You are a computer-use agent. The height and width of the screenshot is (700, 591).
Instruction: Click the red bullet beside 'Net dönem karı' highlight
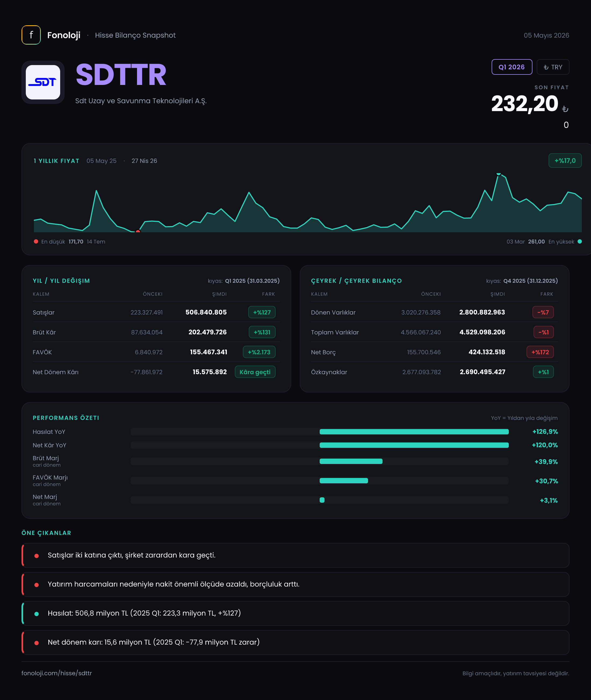[x=37, y=643]
